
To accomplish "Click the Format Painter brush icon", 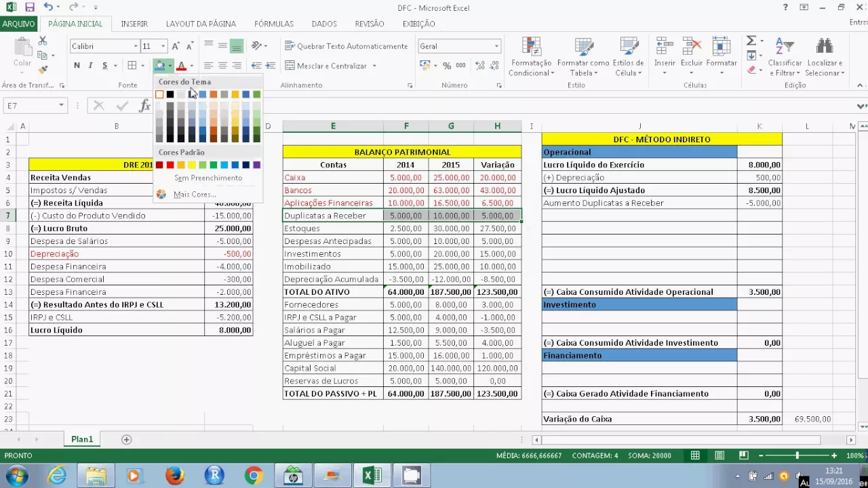I will tap(43, 69).
